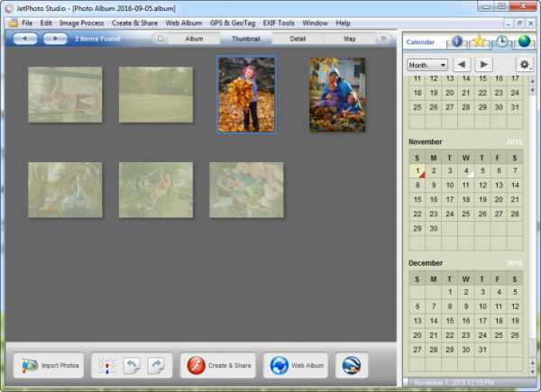The width and height of the screenshot is (541, 392).
Task: Select the first faded thumbnail in top row
Action: 65,95
